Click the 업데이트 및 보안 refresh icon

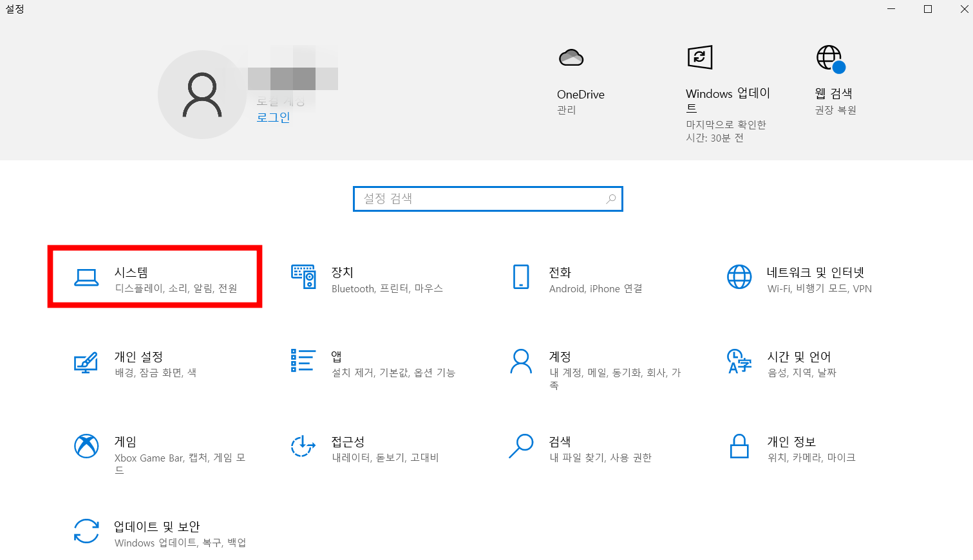click(86, 531)
